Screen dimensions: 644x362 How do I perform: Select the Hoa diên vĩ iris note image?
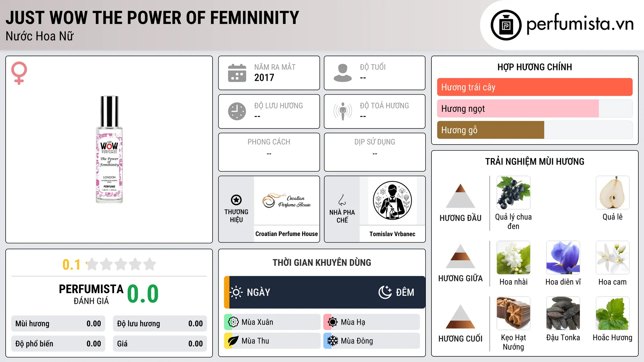tap(563, 258)
